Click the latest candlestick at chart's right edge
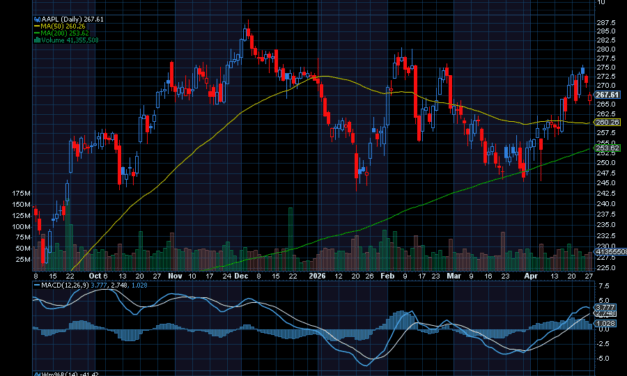Image resolution: width=627 pixels, height=376 pixels. coord(590,97)
